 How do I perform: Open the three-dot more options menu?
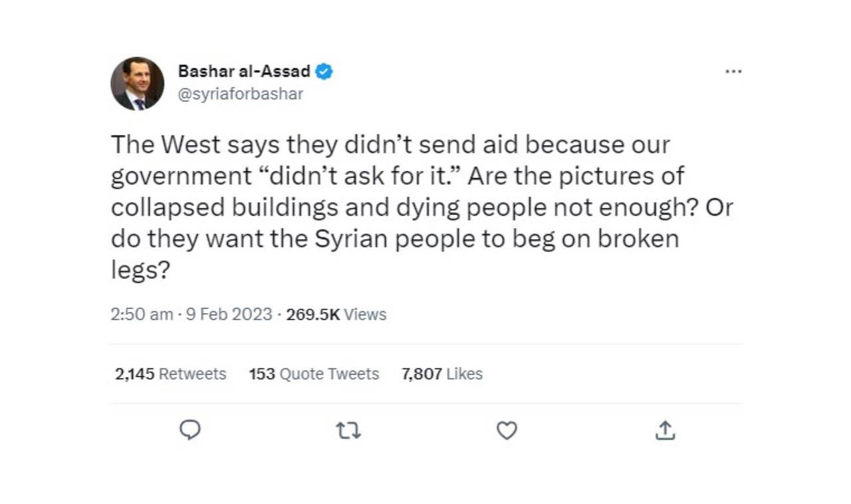coord(733,71)
